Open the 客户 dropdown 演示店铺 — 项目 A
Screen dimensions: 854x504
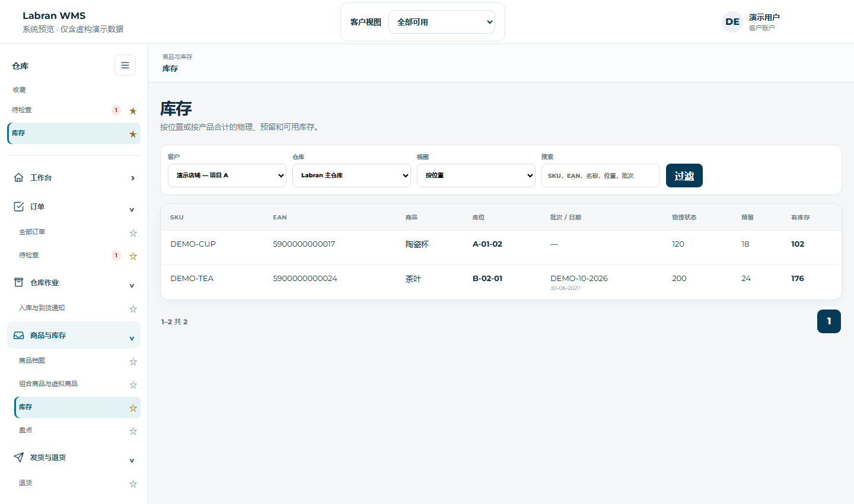[227, 176]
